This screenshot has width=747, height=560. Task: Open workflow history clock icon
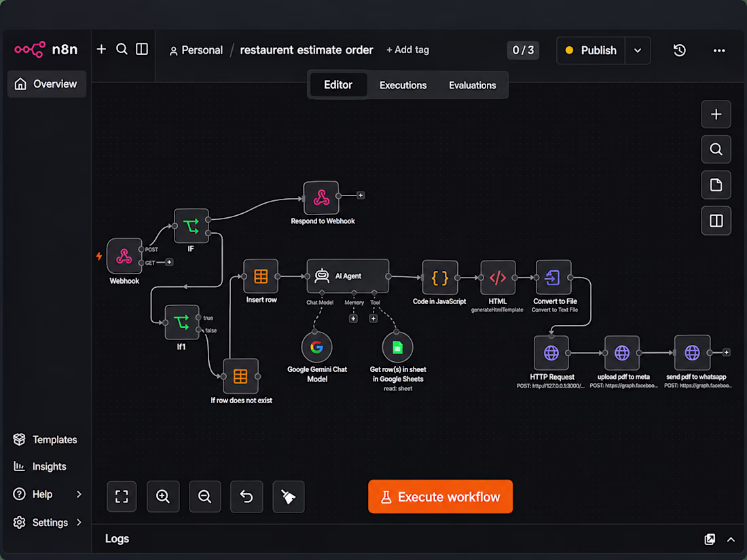click(679, 50)
